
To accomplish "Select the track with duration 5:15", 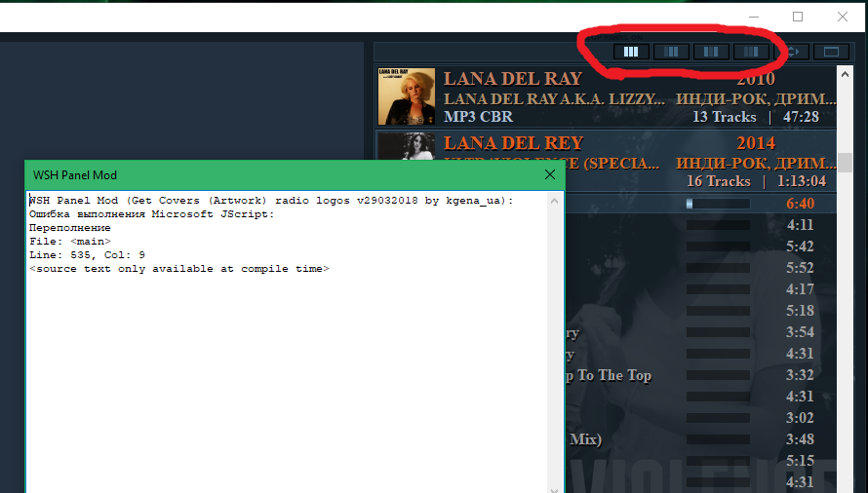I will click(x=701, y=460).
